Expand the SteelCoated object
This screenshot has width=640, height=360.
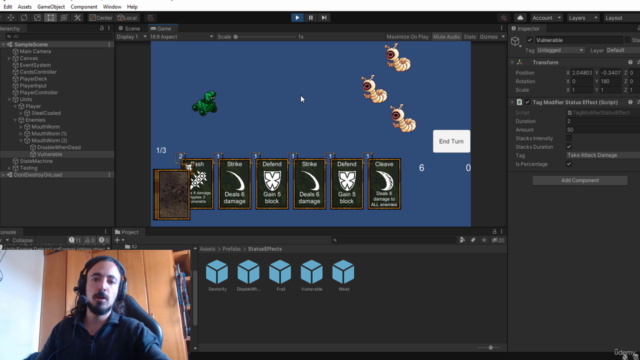21,113
